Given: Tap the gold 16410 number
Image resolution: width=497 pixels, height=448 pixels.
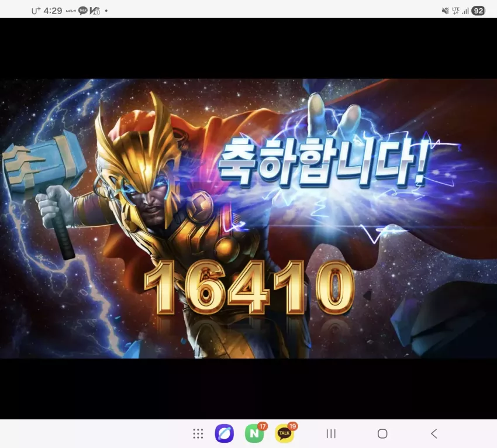Looking at the screenshot, I should (x=250, y=288).
